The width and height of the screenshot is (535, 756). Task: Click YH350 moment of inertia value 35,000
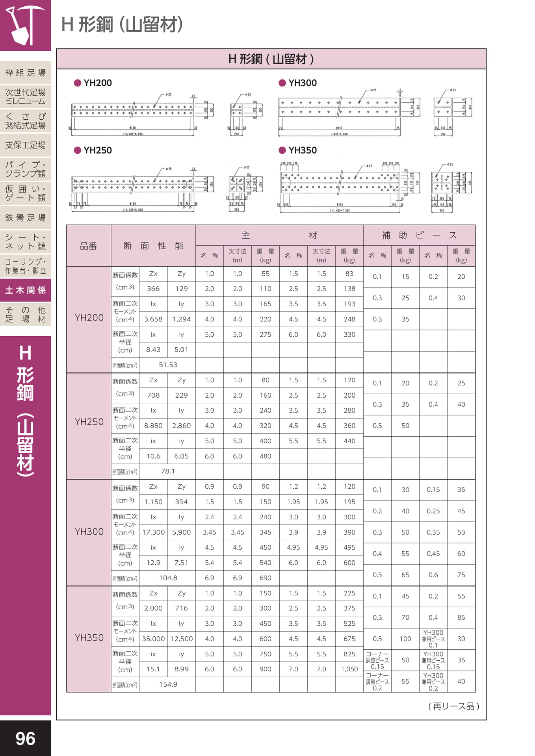[153, 639]
